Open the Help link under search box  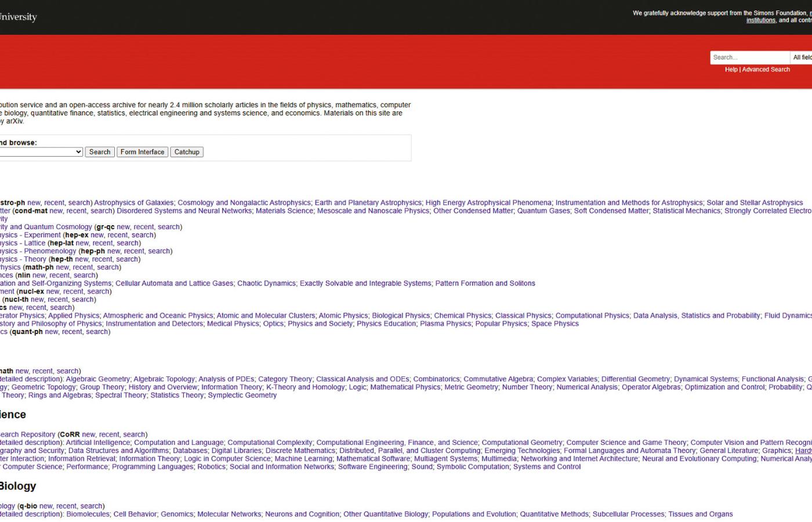731,70
